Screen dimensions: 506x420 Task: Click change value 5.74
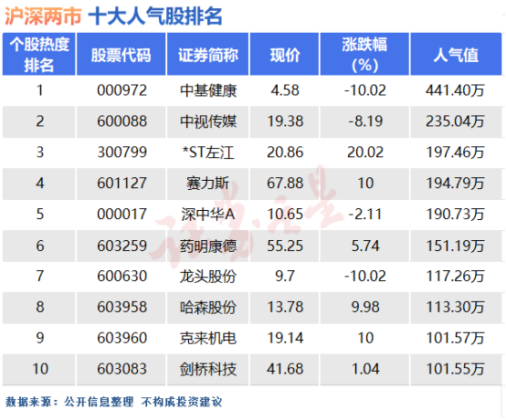coord(365,246)
